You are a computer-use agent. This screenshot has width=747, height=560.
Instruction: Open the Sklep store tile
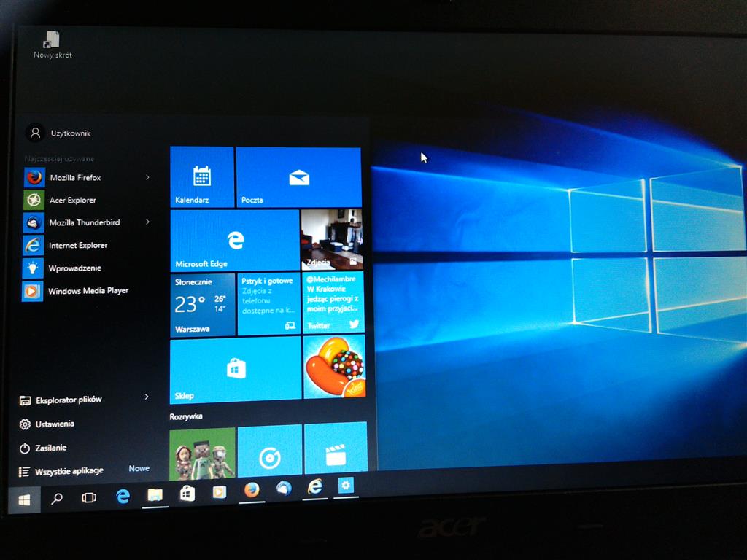(236, 370)
